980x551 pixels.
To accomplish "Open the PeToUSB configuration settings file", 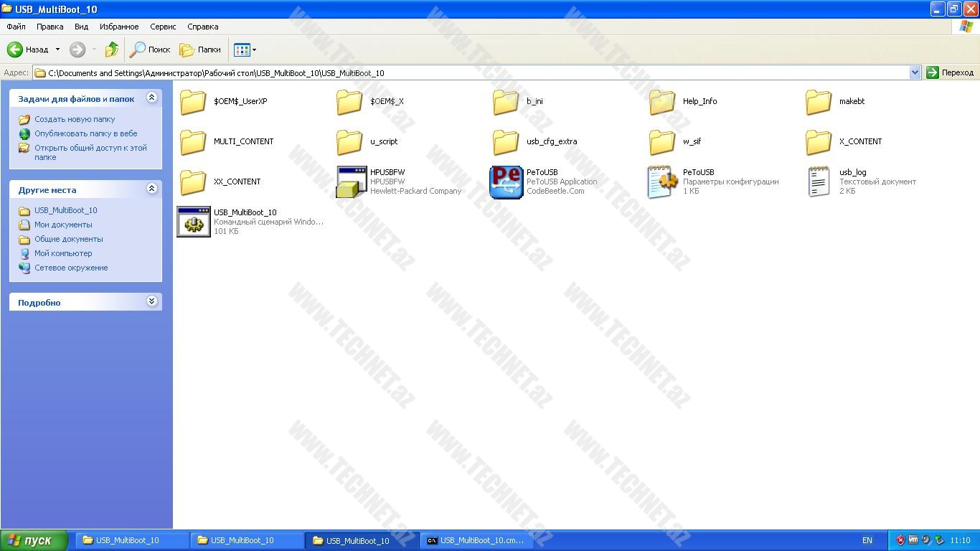I will pos(662,182).
